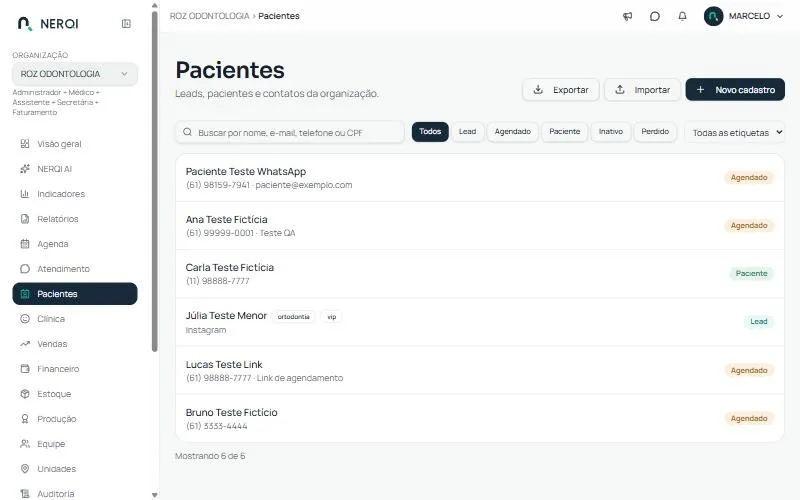Screen dimensions: 800x500
Task: Click the search magnifier icon
Action: [187, 132]
